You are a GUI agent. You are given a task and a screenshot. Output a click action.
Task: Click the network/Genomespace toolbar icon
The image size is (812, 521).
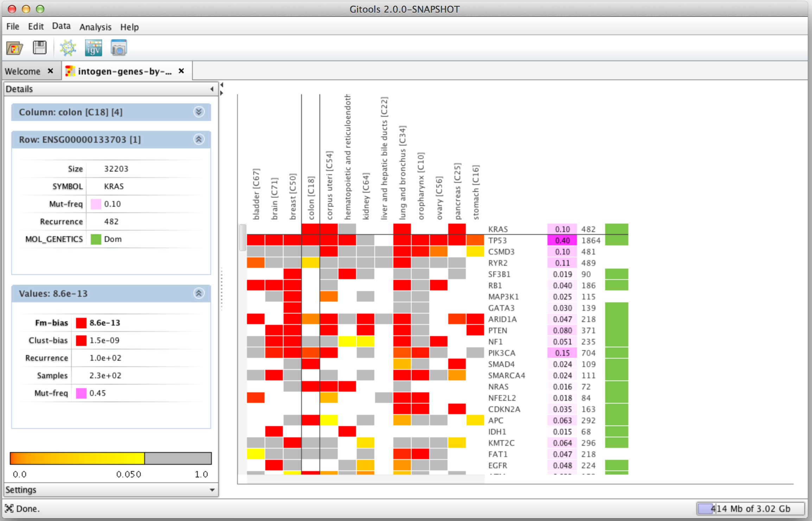pyautogui.click(x=68, y=48)
